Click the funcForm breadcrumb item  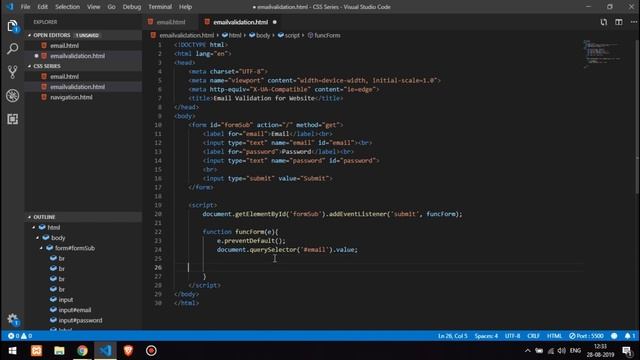tap(324, 36)
